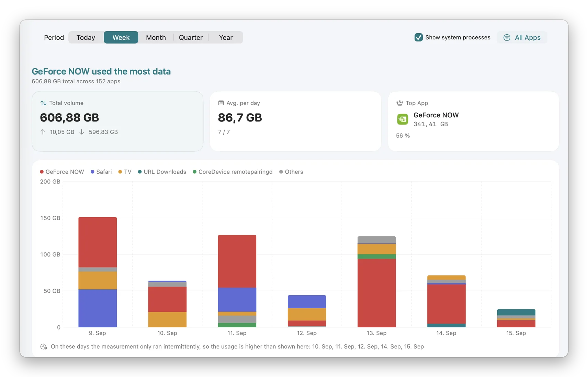
Task: Click the 596,83 GB download value
Action: 103,132
